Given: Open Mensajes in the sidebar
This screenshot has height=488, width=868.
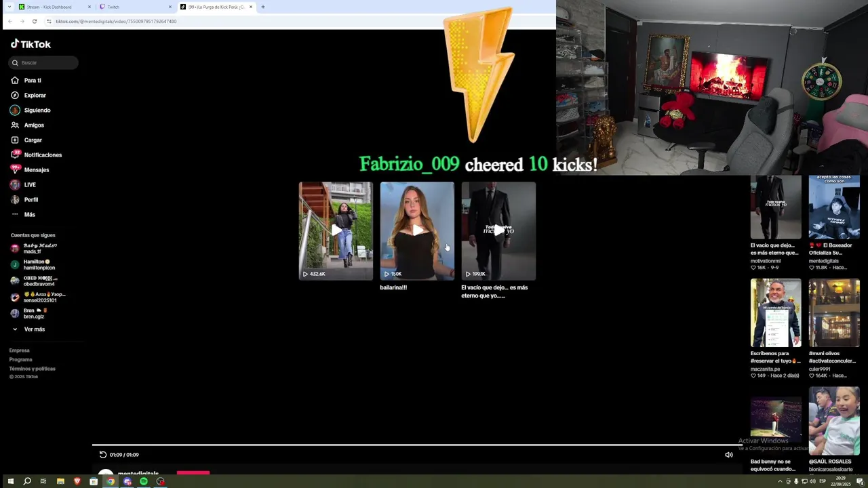Looking at the screenshot, I should point(37,170).
